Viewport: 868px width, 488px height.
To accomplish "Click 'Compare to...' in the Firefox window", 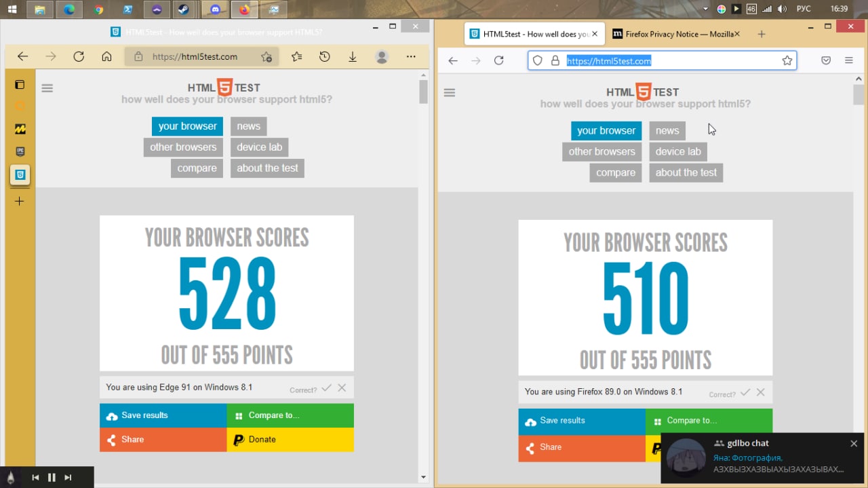I will 709,421.
